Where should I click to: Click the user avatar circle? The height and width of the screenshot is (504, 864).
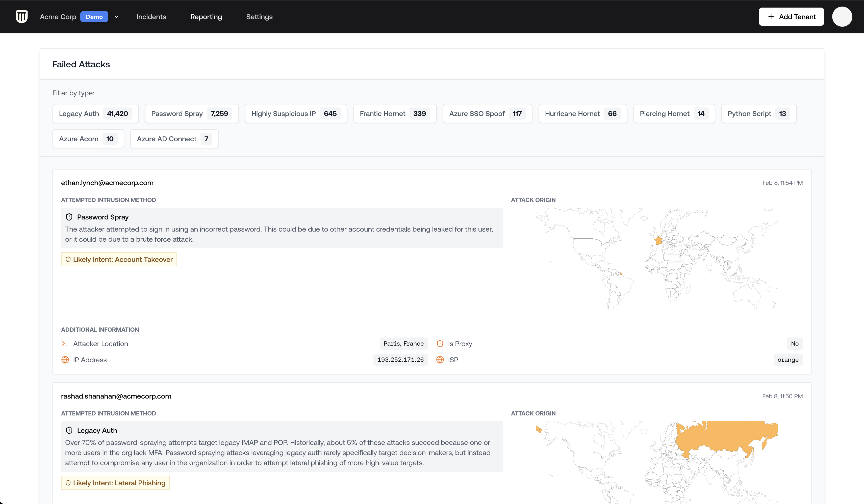[842, 16]
